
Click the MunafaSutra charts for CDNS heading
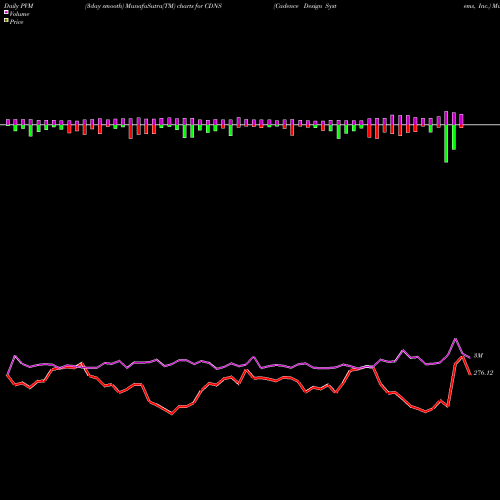click(153, 6)
